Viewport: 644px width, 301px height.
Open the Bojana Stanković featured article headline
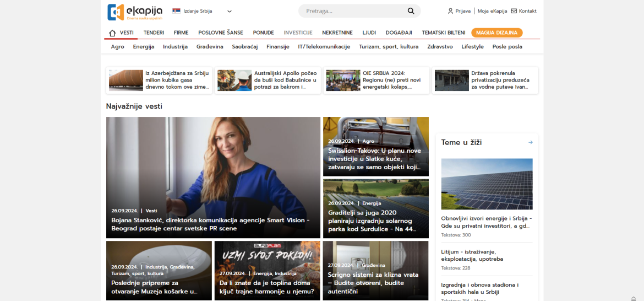pyautogui.click(x=210, y=224)
